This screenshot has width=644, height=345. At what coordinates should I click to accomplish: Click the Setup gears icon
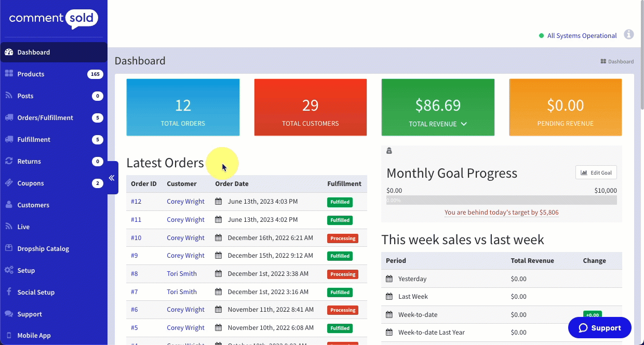click(9, 270)
